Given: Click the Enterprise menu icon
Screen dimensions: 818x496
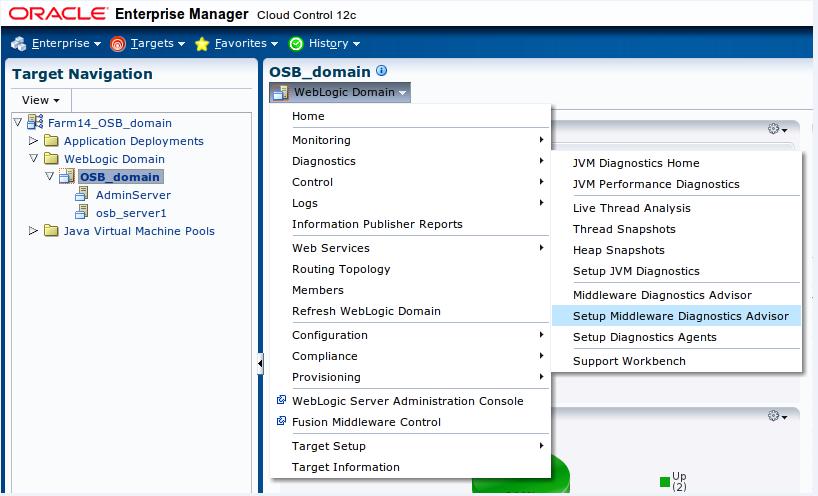Looking at the screenshot, I should (19, 44).
